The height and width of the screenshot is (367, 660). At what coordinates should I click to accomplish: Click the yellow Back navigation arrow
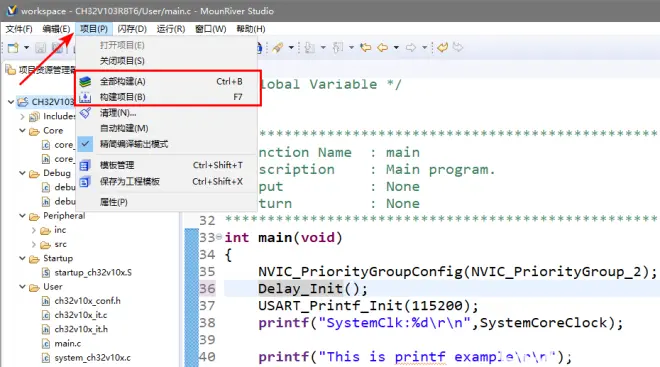pos(383,48)
